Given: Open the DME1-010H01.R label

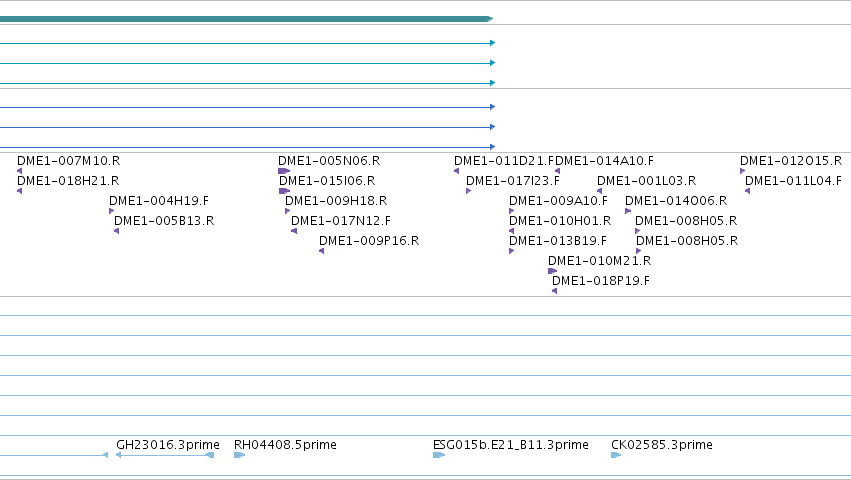Looking at the screenshot, I should (x=560, y=221).
